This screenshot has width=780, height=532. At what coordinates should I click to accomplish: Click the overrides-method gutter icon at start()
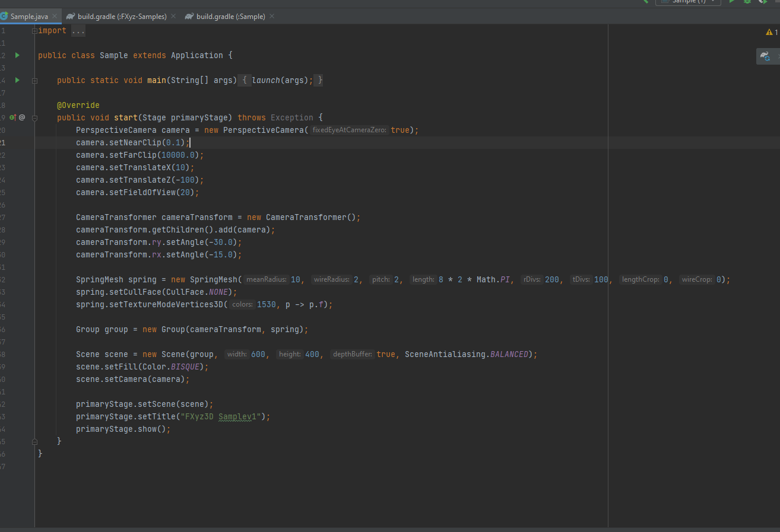click(12, 117)
